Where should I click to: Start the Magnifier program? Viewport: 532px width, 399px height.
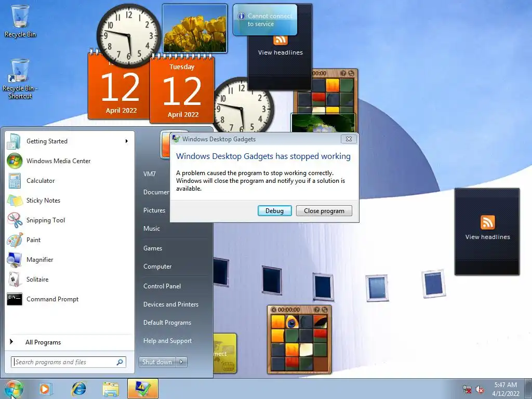click(70, 260)
